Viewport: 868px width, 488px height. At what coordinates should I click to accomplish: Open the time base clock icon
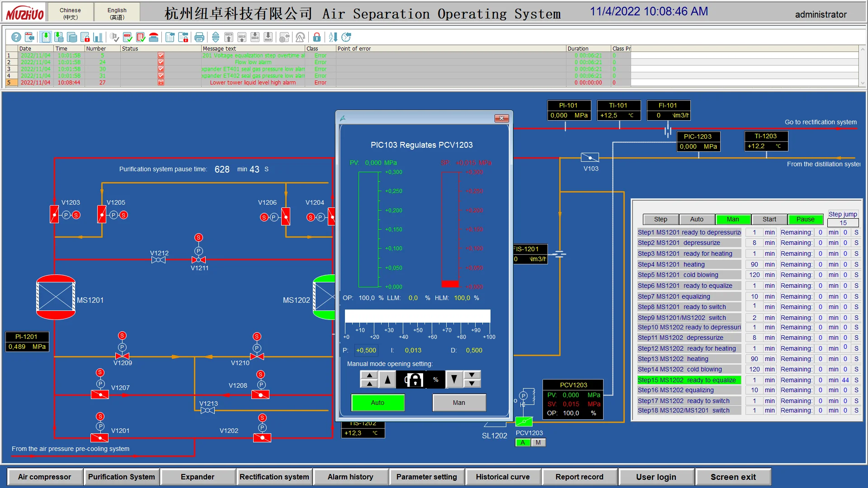coord(346,37)
